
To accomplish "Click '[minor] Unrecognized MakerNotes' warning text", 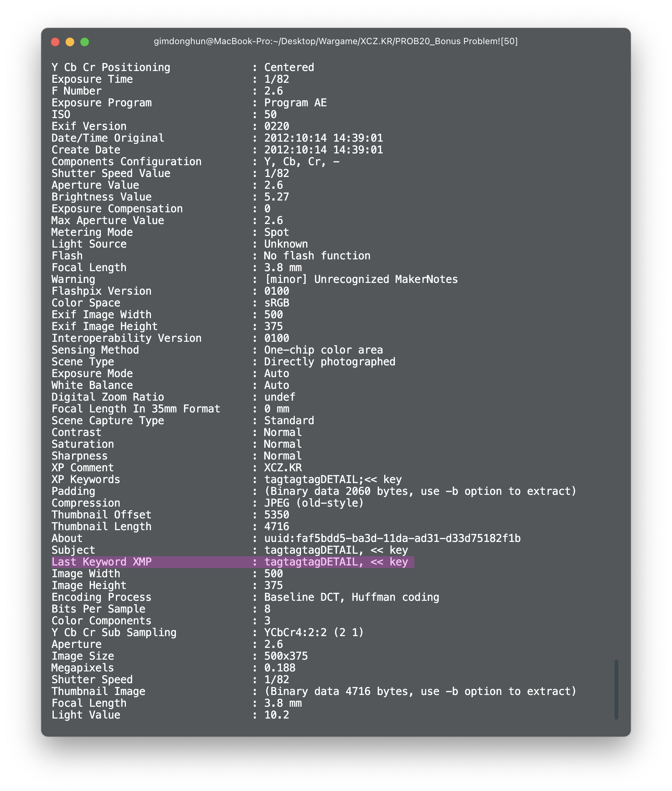I will [x=361, y=280].
